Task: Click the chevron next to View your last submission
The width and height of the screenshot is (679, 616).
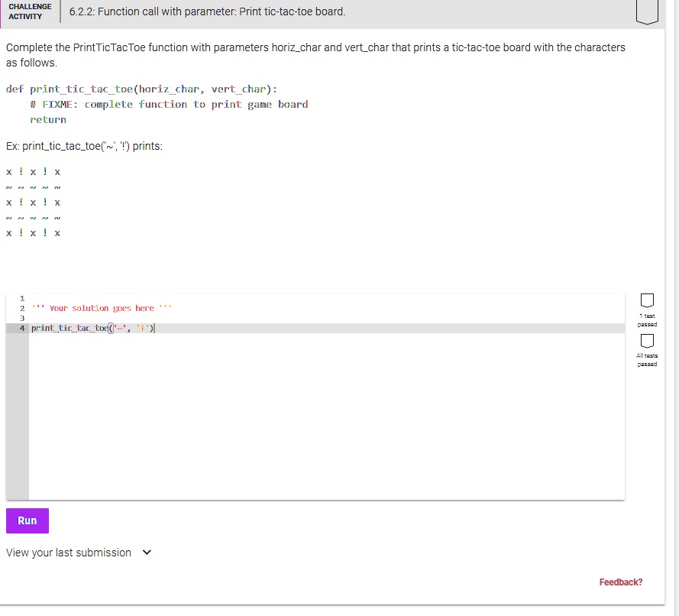Action: point(147,552)
